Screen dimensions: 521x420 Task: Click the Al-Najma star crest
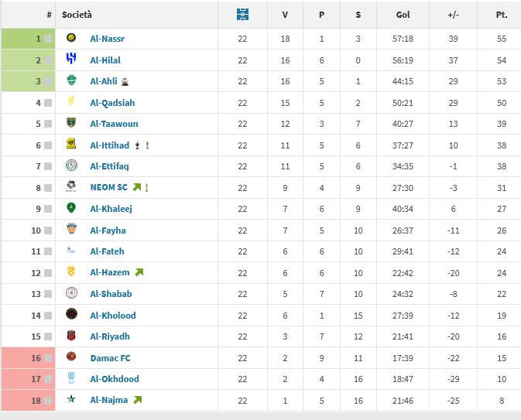pyautogui.click(x=71, y=400)
